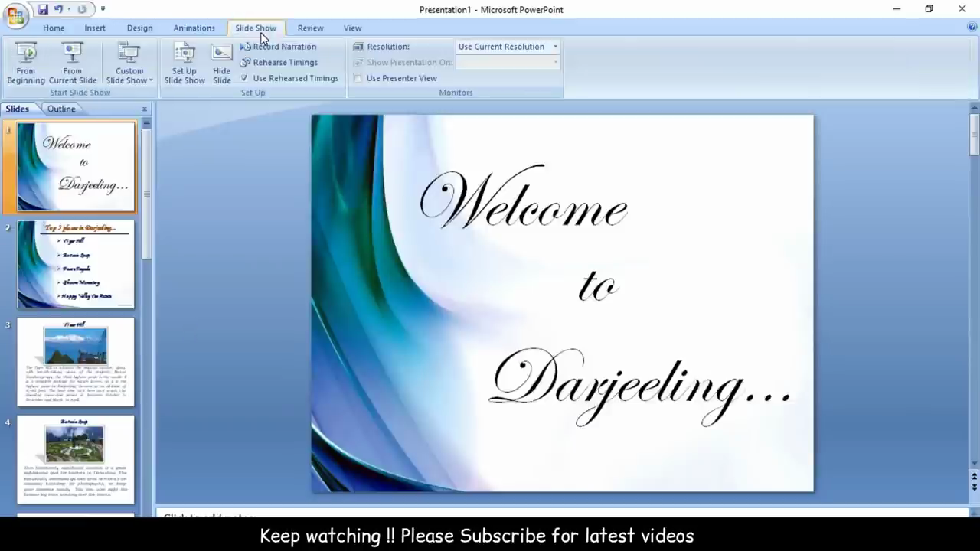Select slide 3 thumbnail in the Slides pane

tap(76, 362)
